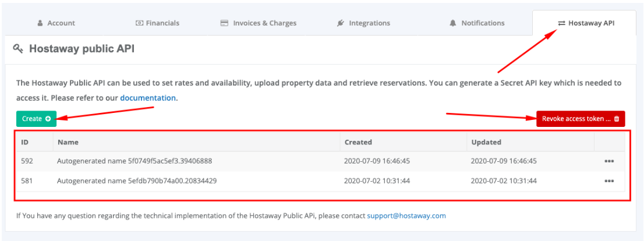Select the ID cell 581

coord(27,181)
